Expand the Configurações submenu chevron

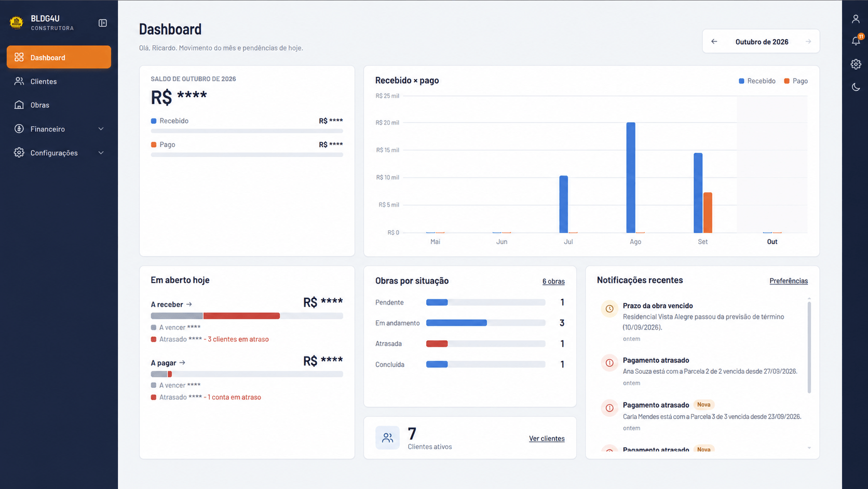[x=101, y=153]
